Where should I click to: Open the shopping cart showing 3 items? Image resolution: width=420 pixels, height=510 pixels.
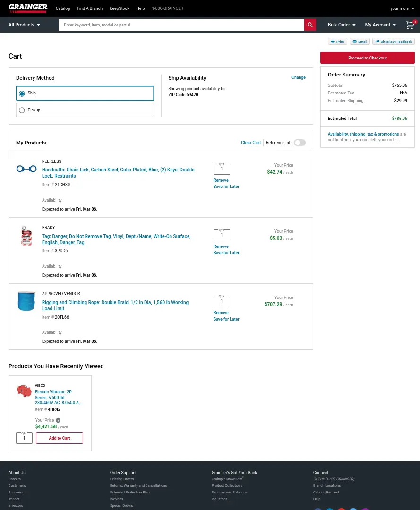coord(410,25)
